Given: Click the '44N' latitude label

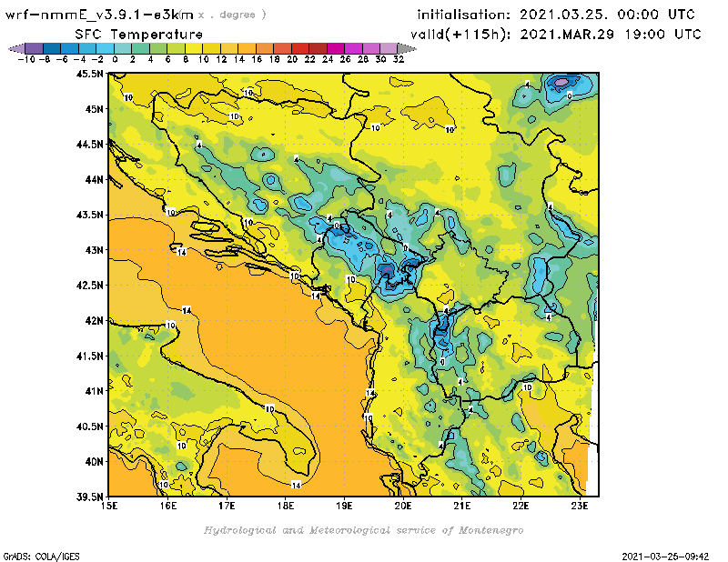Looking at the screenshot, I should pos(94,179).
